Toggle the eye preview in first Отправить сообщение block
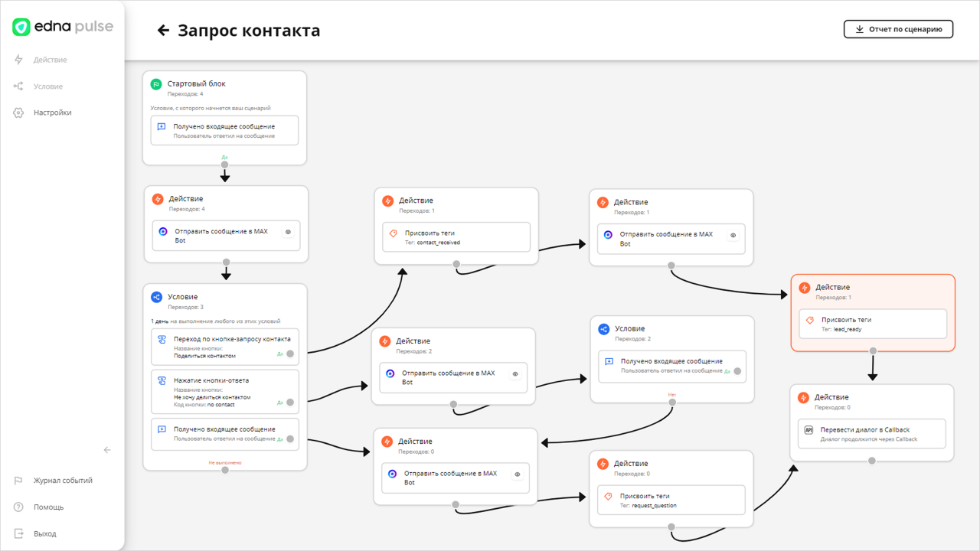Screen dimensions: 980x551 (289, 231)
